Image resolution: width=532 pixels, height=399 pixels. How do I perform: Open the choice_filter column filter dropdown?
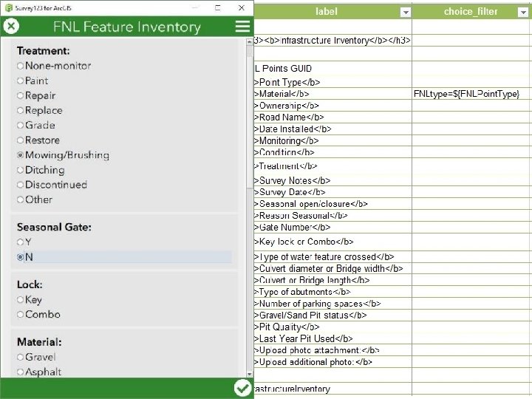523,13
